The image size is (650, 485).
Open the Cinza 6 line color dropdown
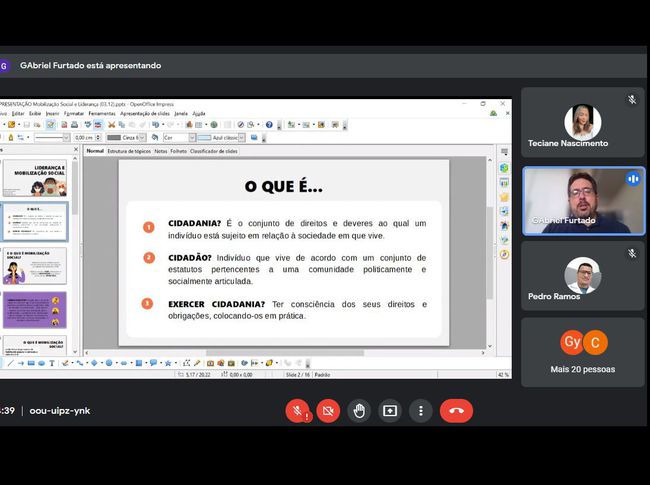(142, 137)
